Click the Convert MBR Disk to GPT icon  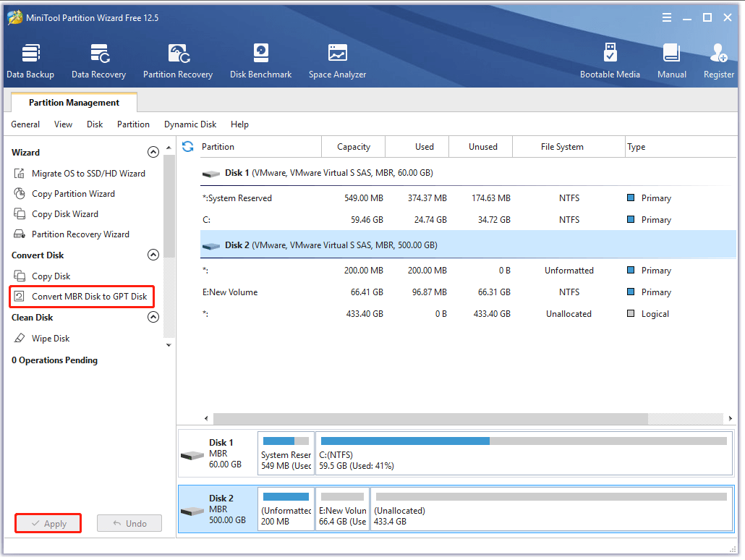pyautogui.click(x=19, y=296)
